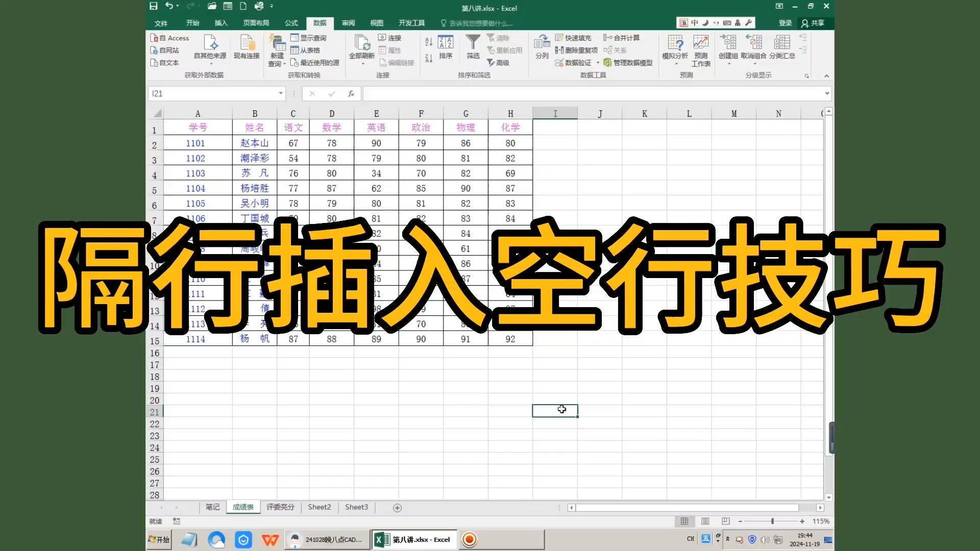Click 删除重复项 remove duplicates
The width and height of the screenshot is (980, 551).
tap(576, 50)
